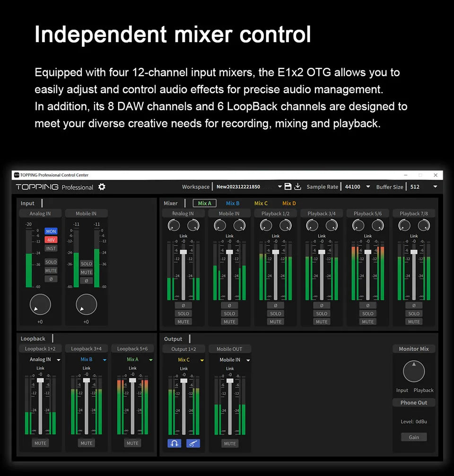Click the import workspace download icon
The width and height of the screenshot is (454, 476).
297,186
